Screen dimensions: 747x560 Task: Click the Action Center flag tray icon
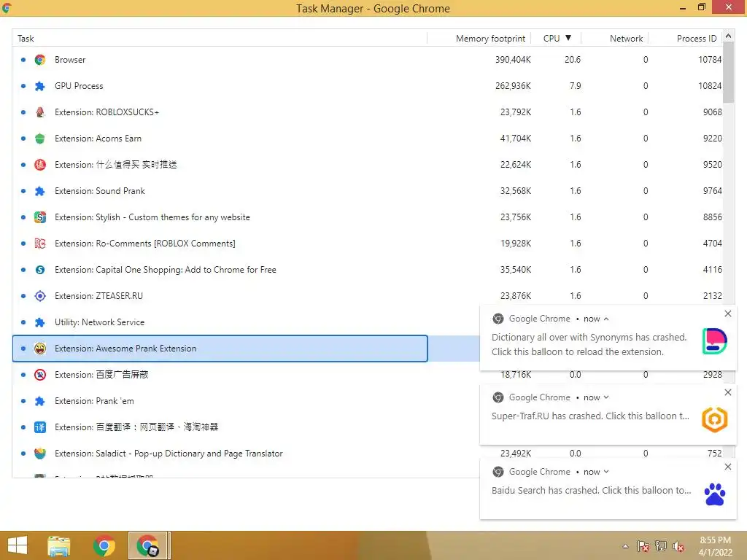tap(643, 545)
